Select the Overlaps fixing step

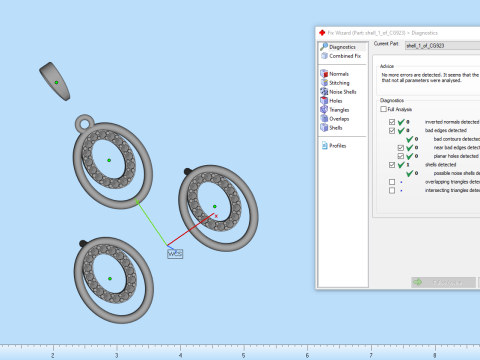[x=335, y=119]
